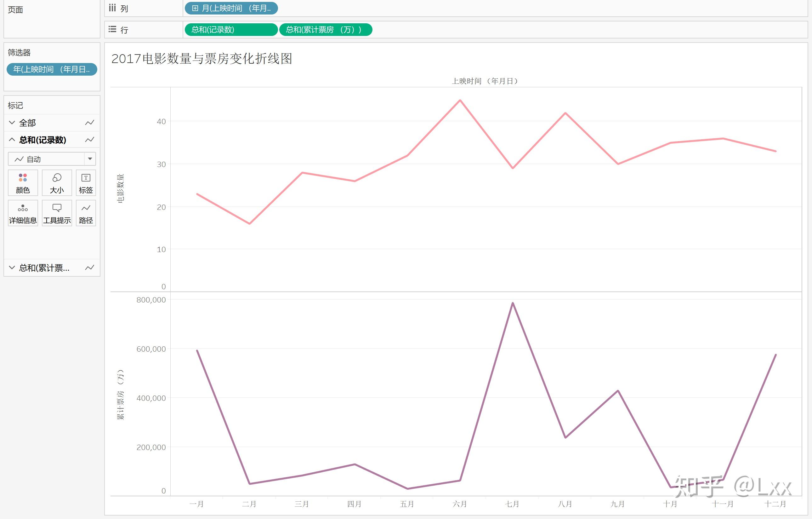Screen dimensions: 812x519
Task: Click line mark icon beside 总和(记录数) row
Action: click(89, 140)
